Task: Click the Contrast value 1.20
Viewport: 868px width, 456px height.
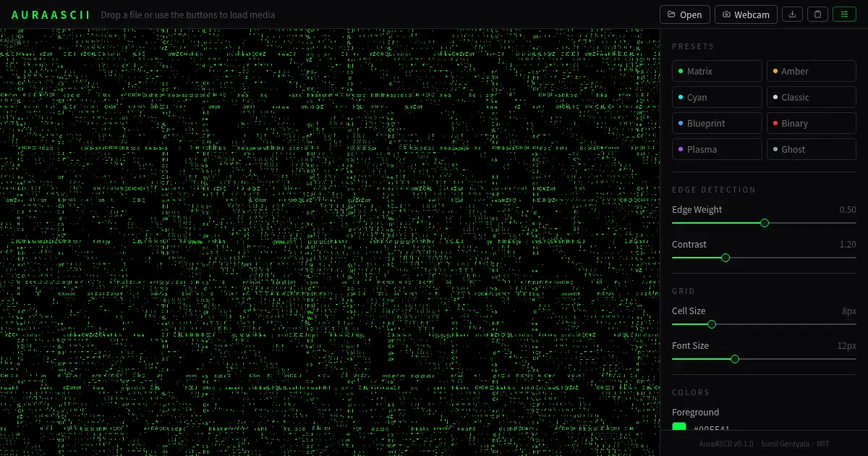Action: 848,245
